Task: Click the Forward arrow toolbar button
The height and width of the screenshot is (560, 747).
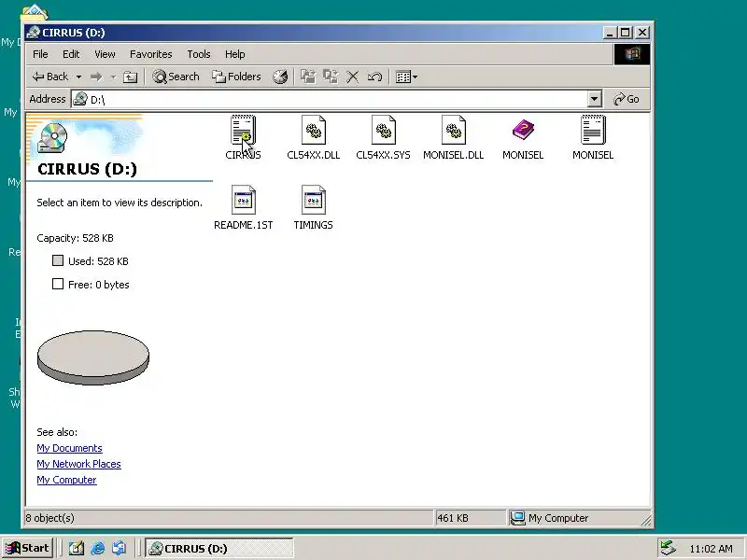Action: (96, 77)
